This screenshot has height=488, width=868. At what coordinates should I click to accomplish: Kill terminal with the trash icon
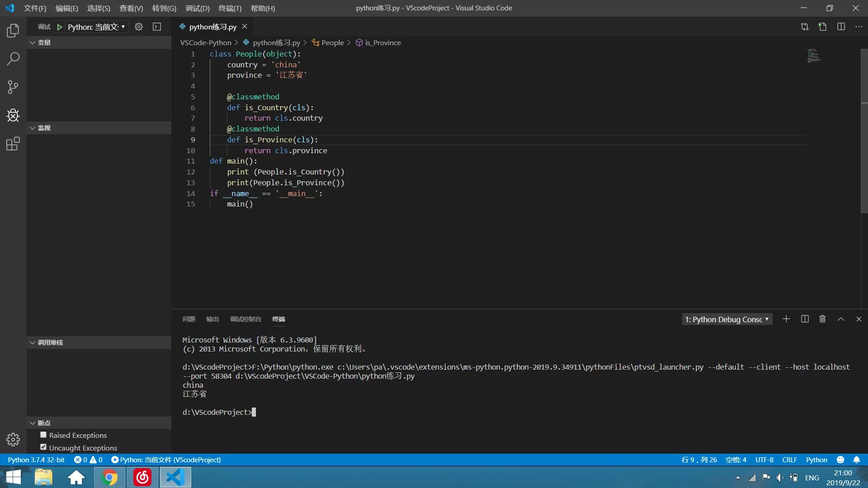coord(822,319)
